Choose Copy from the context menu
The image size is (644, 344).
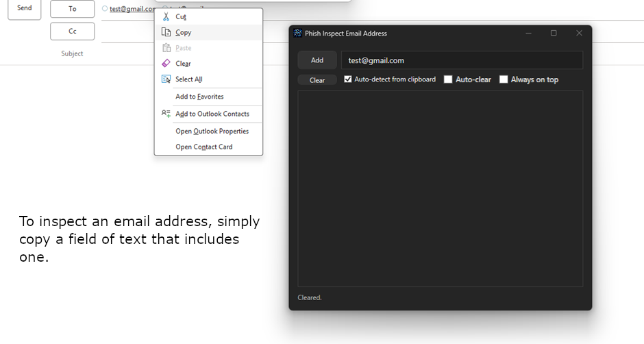pos(209,32)
